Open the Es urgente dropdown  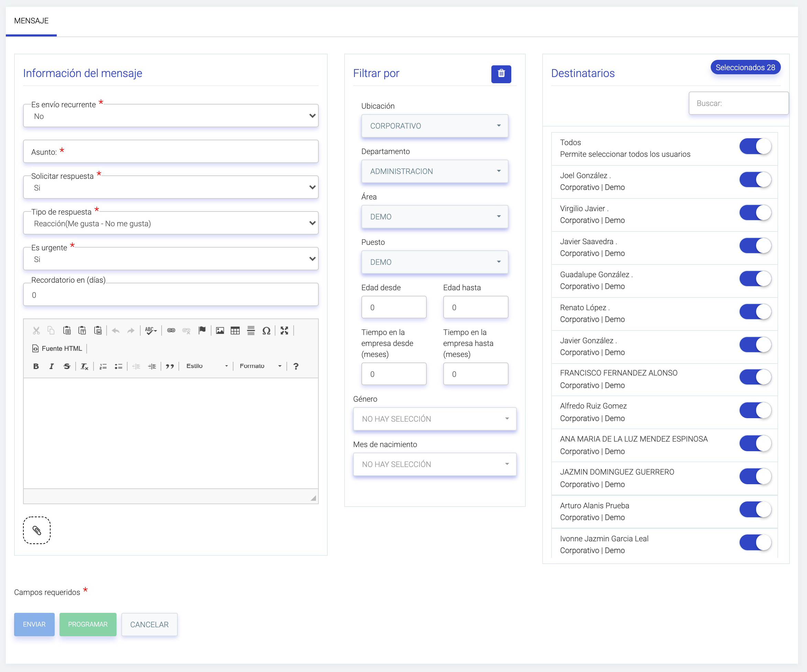point(171,259)
